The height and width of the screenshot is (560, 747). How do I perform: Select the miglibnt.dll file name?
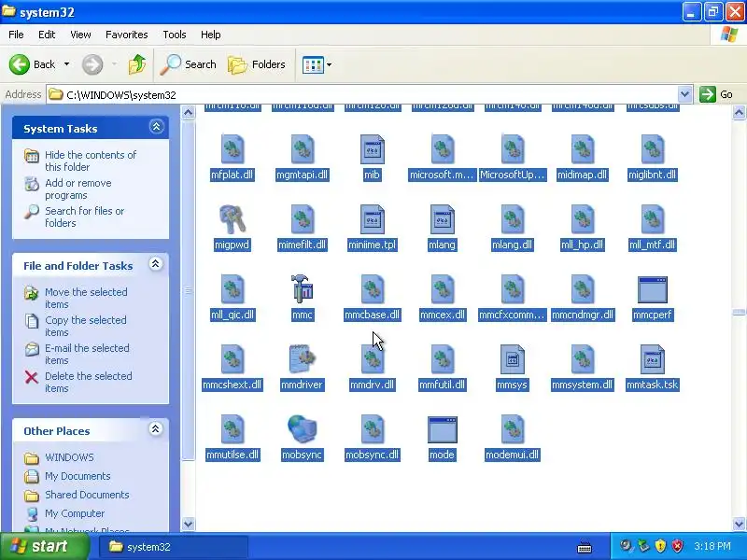652,175
